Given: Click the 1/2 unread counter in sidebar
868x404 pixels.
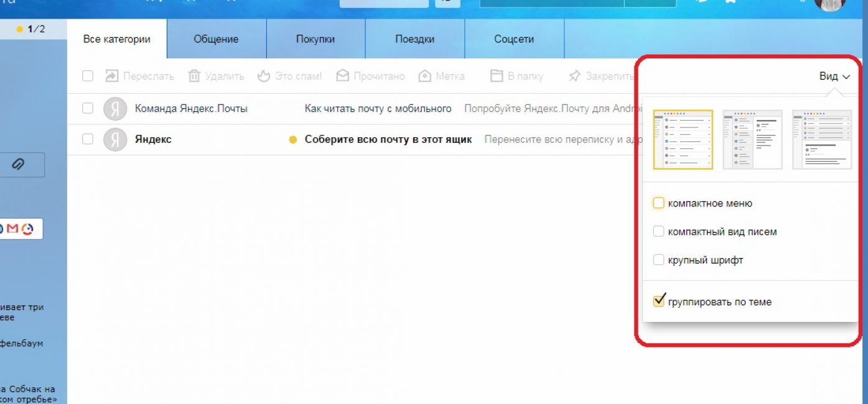Looking at the screenshot, I should (x=31, y=29).
